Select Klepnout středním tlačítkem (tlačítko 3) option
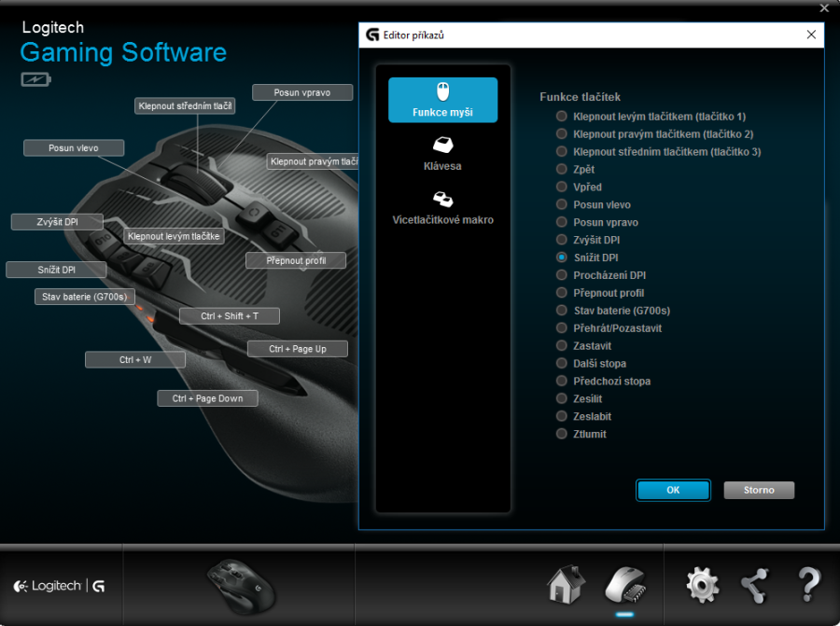 click(562, 151)
